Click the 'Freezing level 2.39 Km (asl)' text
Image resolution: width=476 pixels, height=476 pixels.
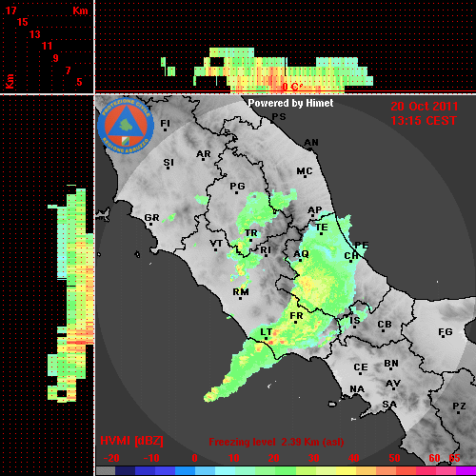tap(276, 442)
